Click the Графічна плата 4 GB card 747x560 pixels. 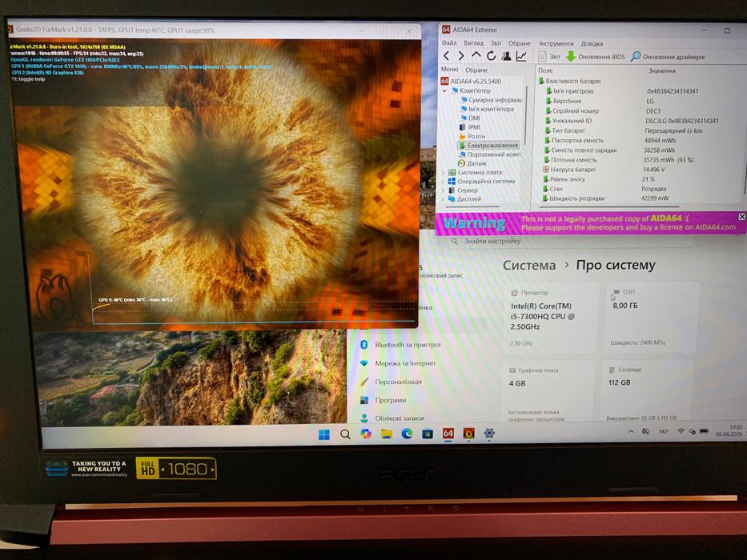point(549,391)
